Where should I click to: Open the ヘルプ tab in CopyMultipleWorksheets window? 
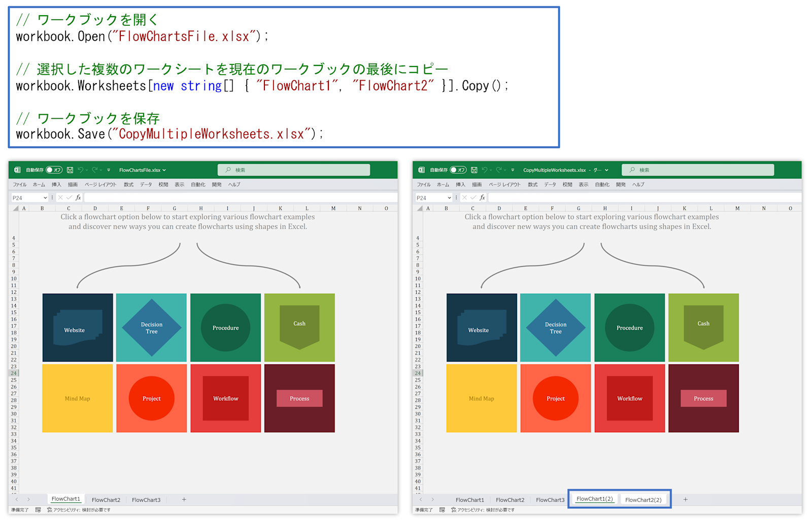click(x=638, y=185)
